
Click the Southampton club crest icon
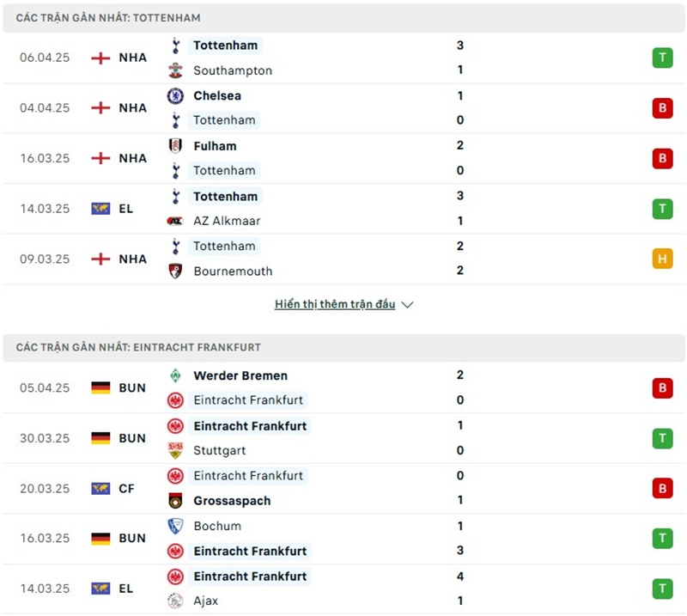(175, 70)
